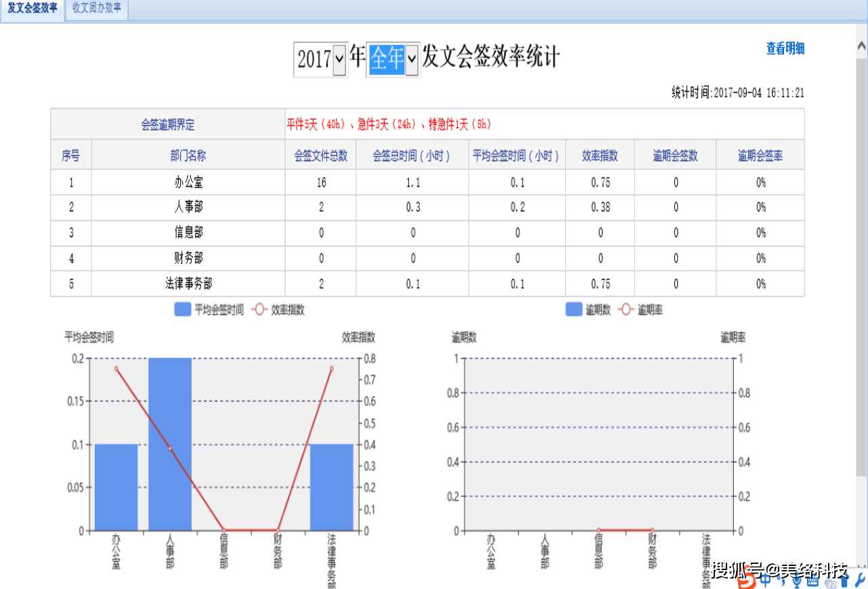Toggle the 逾期率 legend item
This screenshot has height=589, width=868.
pos(641,310)
